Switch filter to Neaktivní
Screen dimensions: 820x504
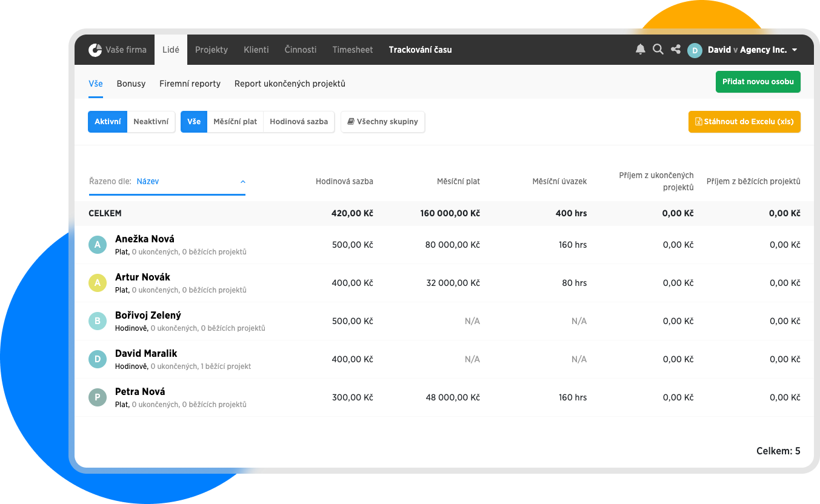tap(151, 122)
